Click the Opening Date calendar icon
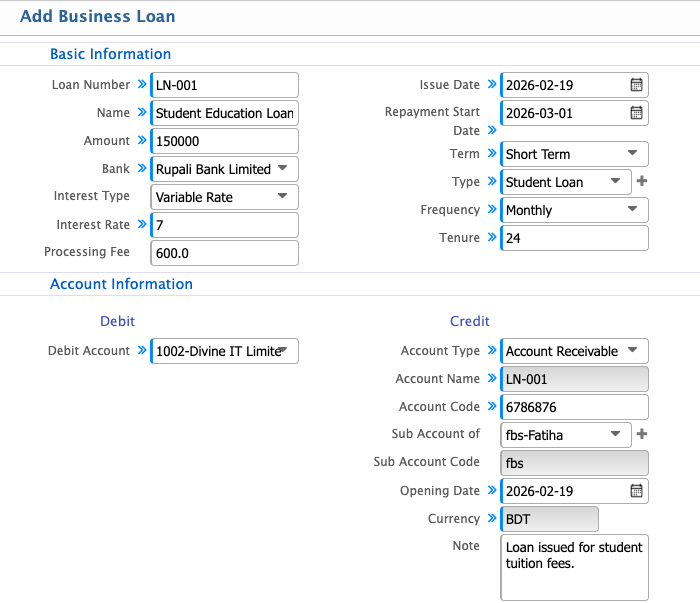 [x=636, y=491]
